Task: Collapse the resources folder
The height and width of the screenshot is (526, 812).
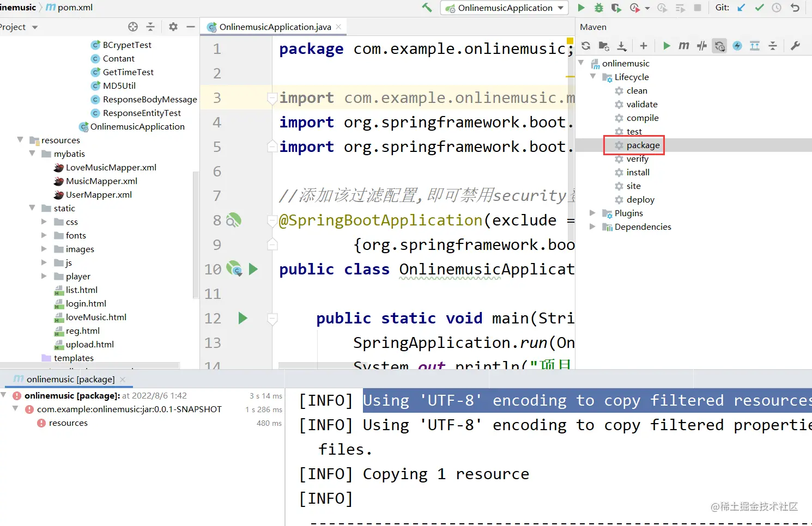Action: point(20,140)
